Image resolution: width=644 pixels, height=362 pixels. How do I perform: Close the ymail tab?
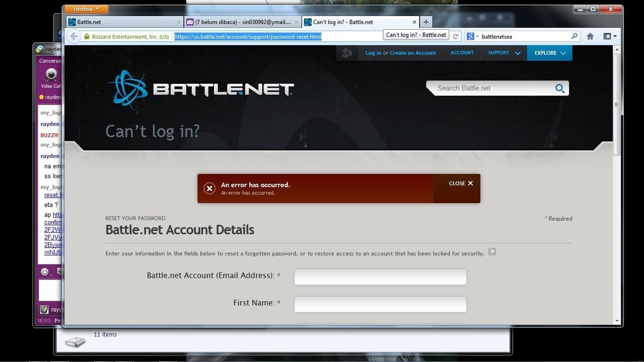pyautogui.click(x=296, y=22)
